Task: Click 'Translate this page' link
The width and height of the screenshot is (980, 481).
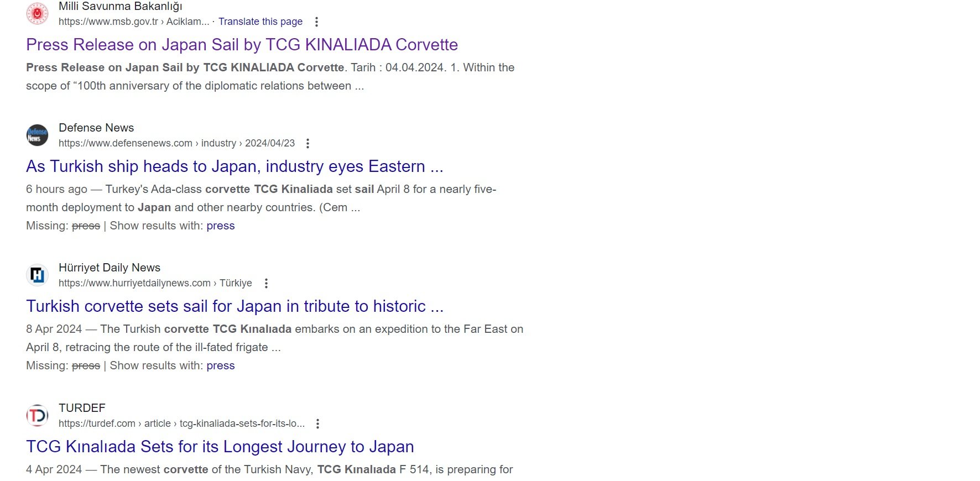Action: coord(260,22)
